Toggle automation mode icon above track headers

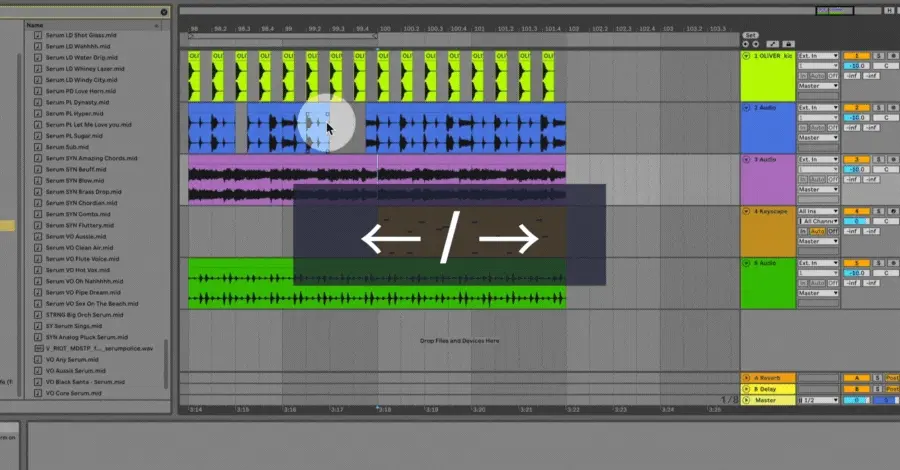tap(773, 44)
